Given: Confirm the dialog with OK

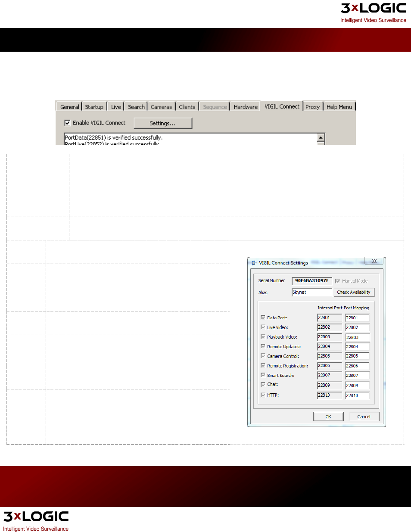Looking at the screenshot, I should 328,417.
